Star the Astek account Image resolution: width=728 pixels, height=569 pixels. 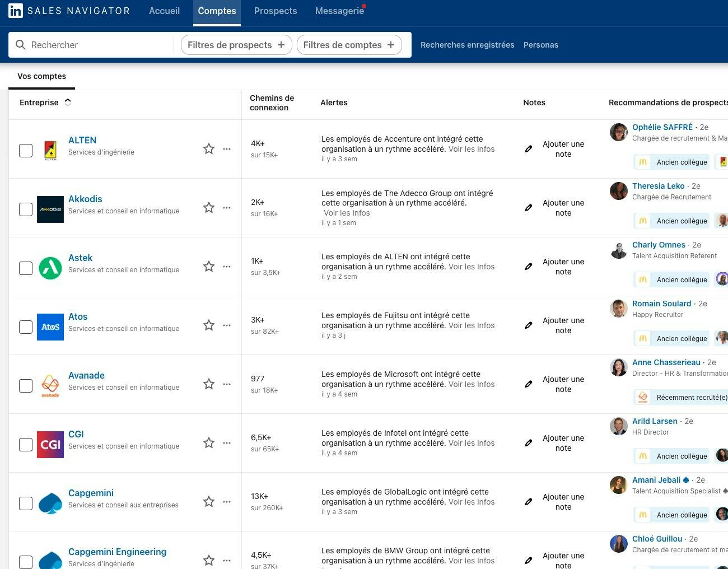(x=209, y=267)
